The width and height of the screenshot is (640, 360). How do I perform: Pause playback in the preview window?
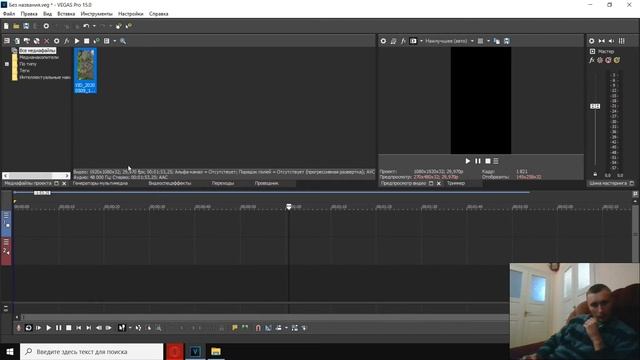[478, 161]
